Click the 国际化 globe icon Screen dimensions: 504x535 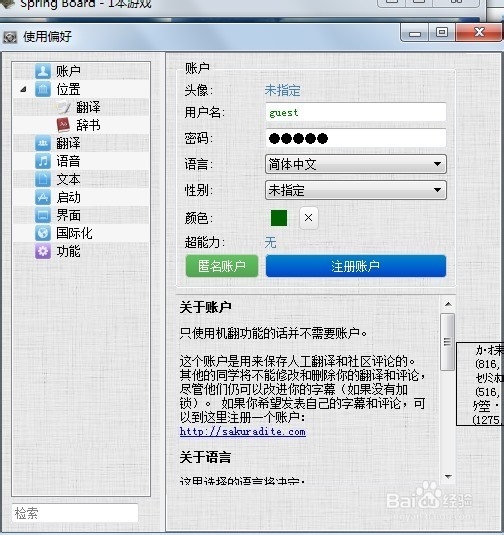coord(43,233)
